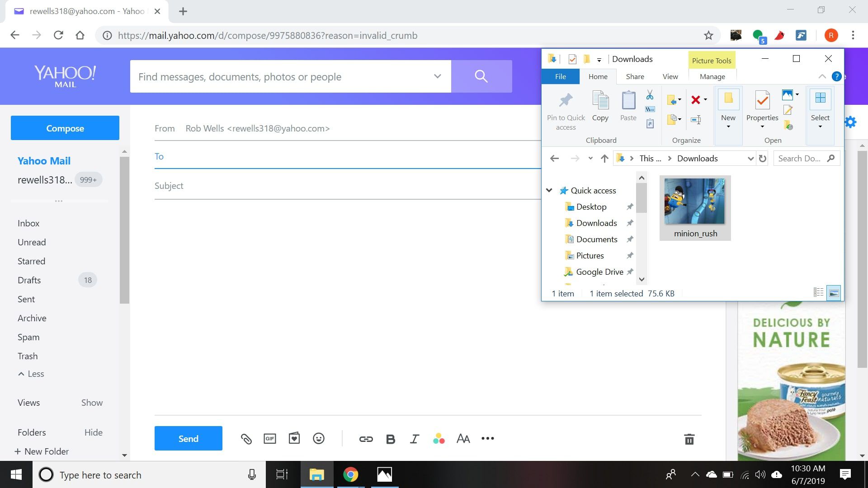Click the purple Yahoo Mail search button
This screenshot has height=488, width=868.
click(x=481, y=76)
